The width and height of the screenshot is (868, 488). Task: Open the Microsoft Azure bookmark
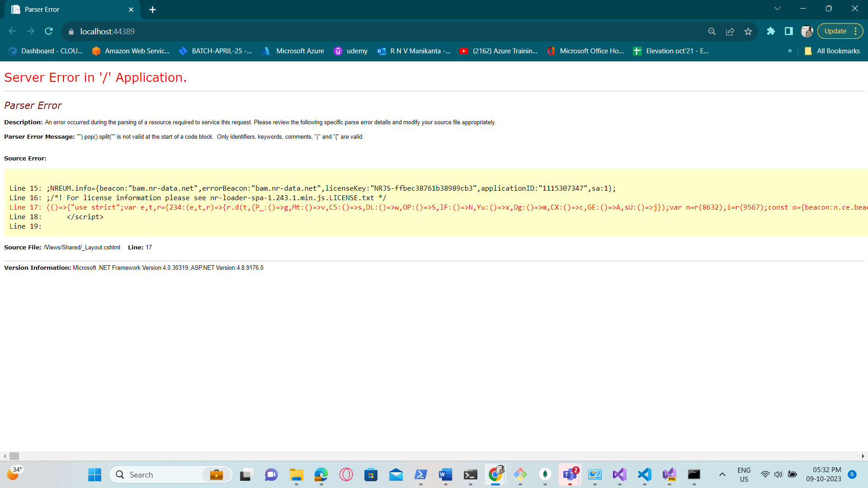tap(293, 51)
